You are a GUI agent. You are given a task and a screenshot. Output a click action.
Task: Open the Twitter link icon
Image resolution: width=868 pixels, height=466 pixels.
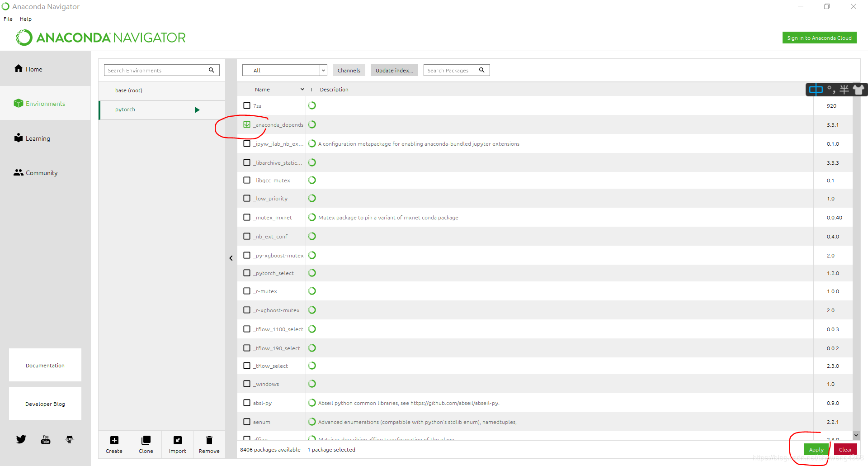click(21, 439)
